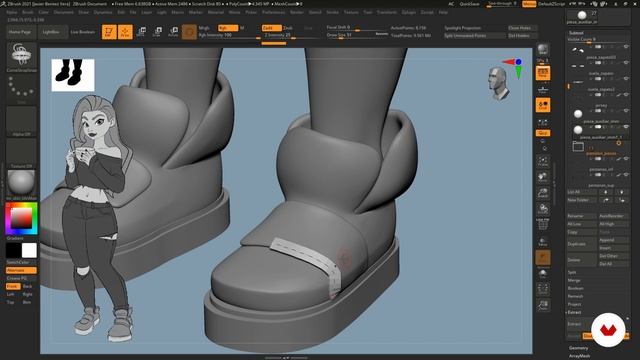Click the Zoom3D icon on right shelf
Viewport: 640px width, 360px height.
coord(543,193)
